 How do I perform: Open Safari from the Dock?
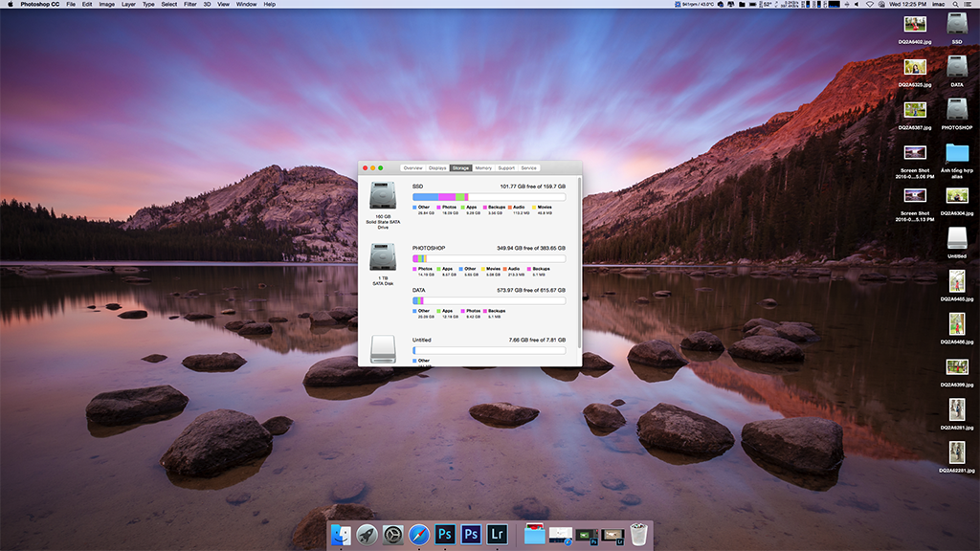[x=418, y=534]
